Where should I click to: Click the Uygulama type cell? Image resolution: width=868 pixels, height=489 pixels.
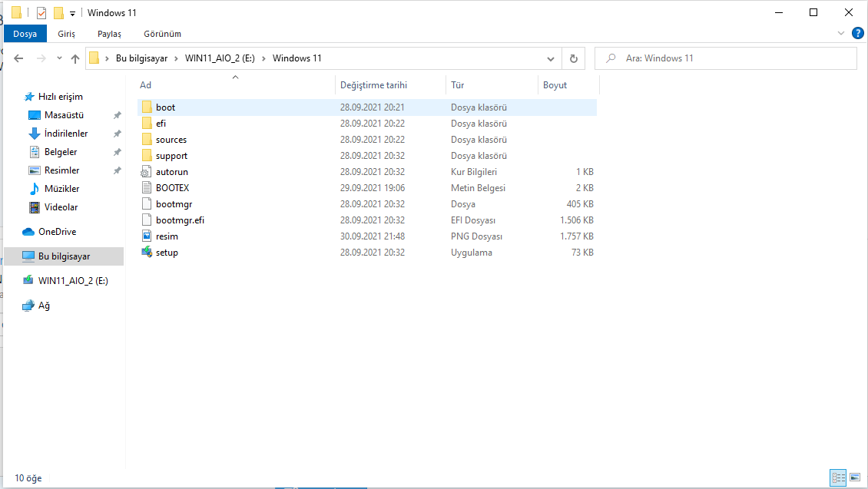(471, 253)
